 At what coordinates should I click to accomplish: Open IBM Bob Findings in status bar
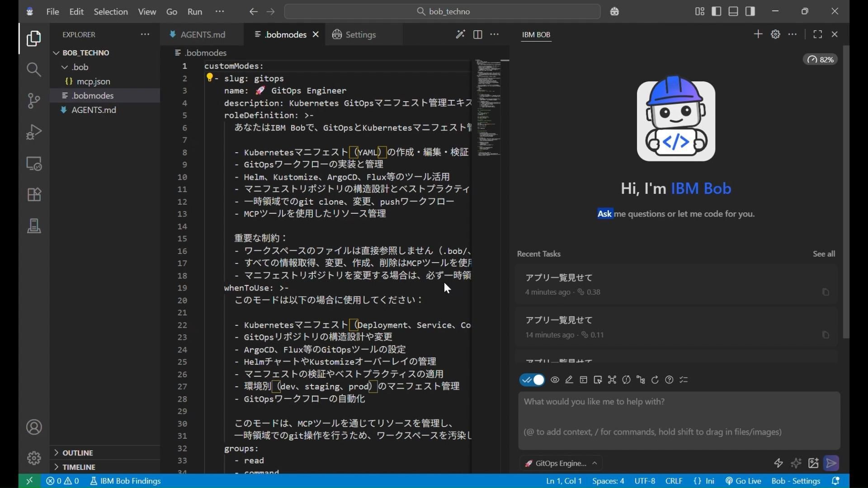126,481
